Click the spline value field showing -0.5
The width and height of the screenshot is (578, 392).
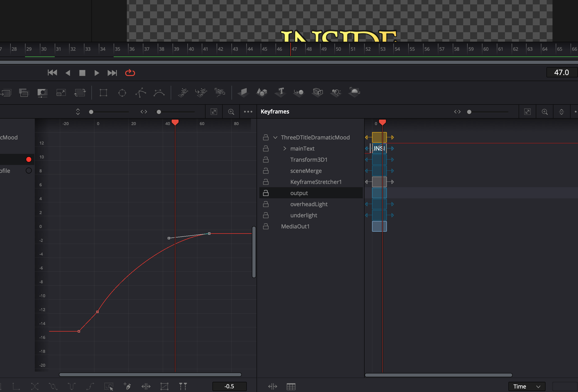[x=229, y=386]
